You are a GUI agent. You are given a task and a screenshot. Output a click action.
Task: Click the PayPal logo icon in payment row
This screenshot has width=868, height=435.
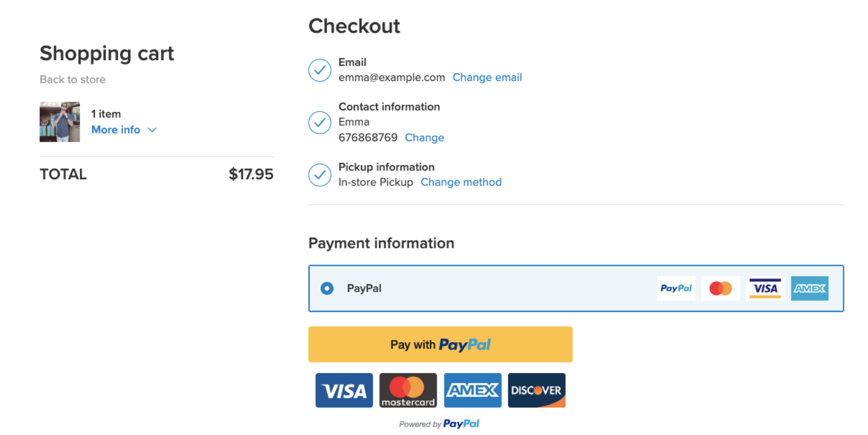pyautogui.click(x=676, y=288)
